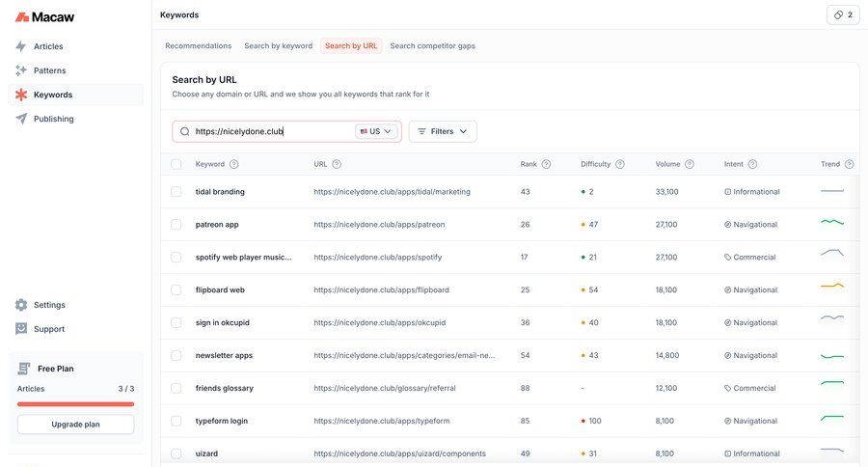Click volume value 33,100
The image size is (868, 467).
(667, 192)
